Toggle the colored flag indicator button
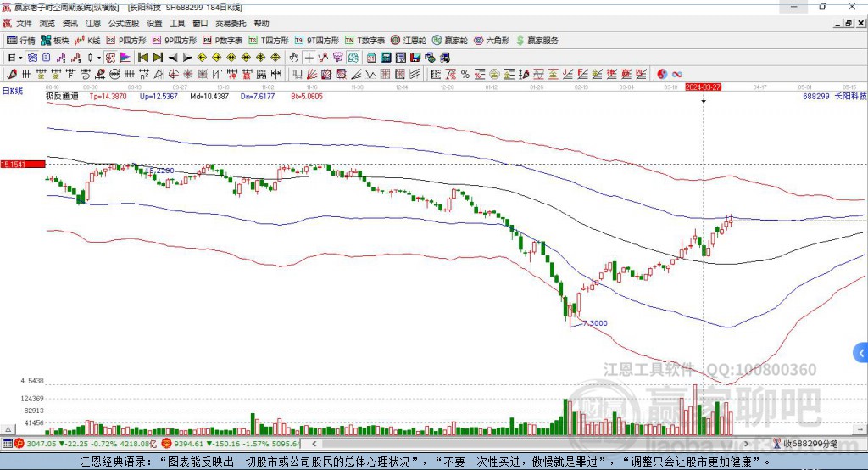This screenshot has height=470, width=868. click(125, 58)
